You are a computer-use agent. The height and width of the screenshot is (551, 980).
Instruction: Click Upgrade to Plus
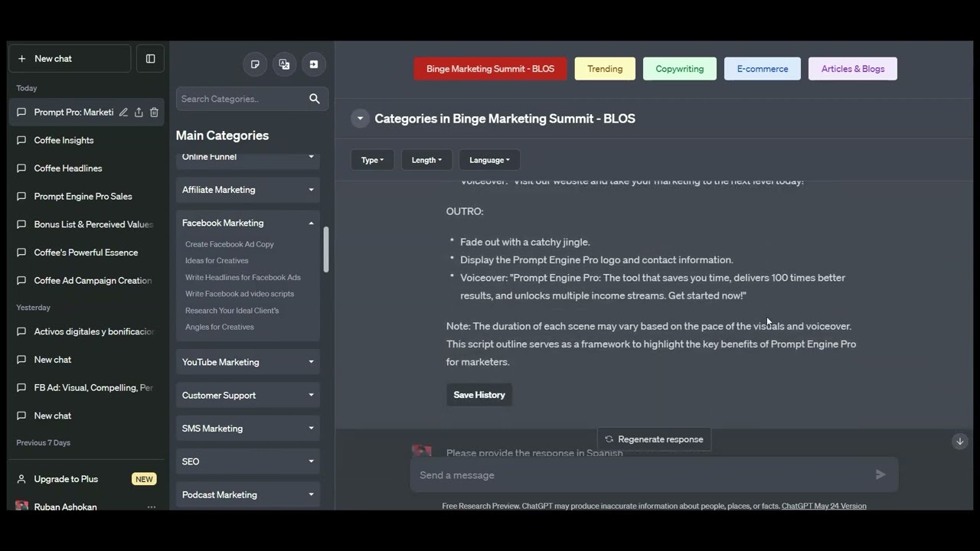pos(87,479)
